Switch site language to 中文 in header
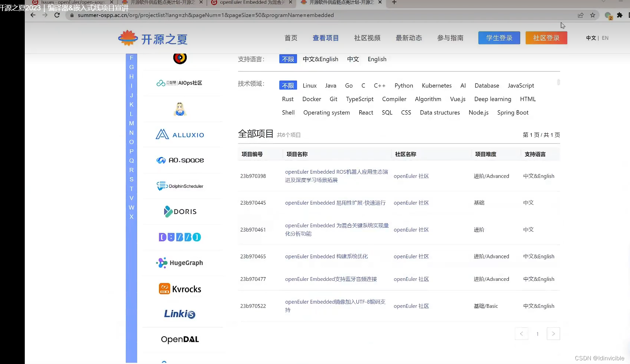 (591, 38)
